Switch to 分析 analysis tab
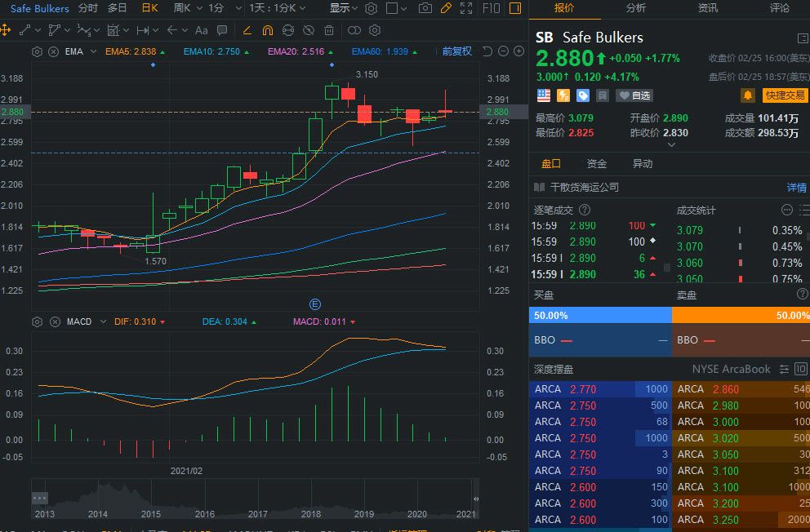810x532 pixels. (635, 7)
